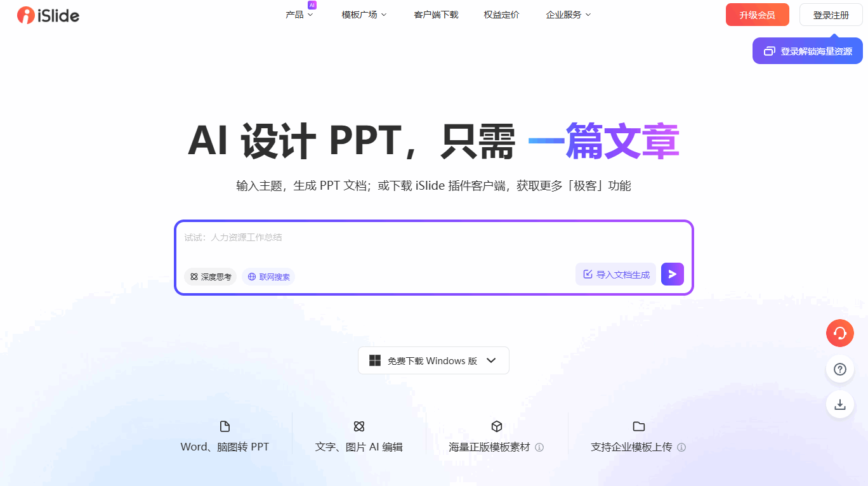The height and width of the screenshot is (486, 868).
Task: Click the 登录注册 button
Action: click(x=831, y=15)
